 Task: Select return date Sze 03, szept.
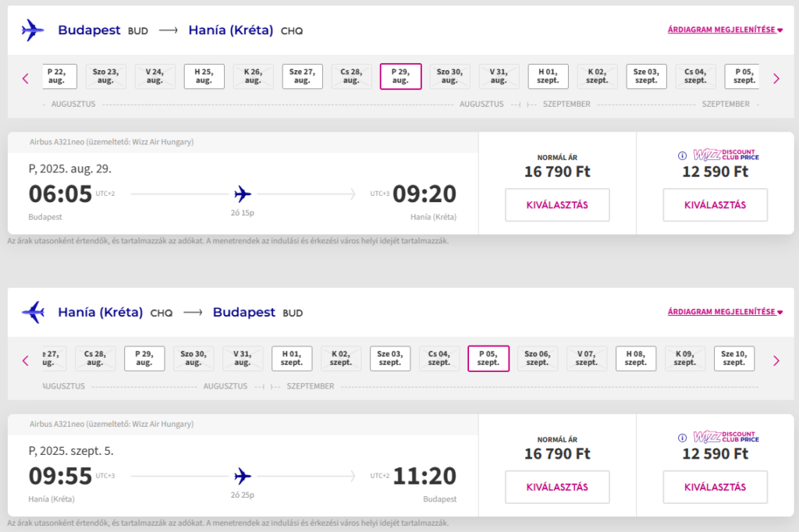[389, 359]
